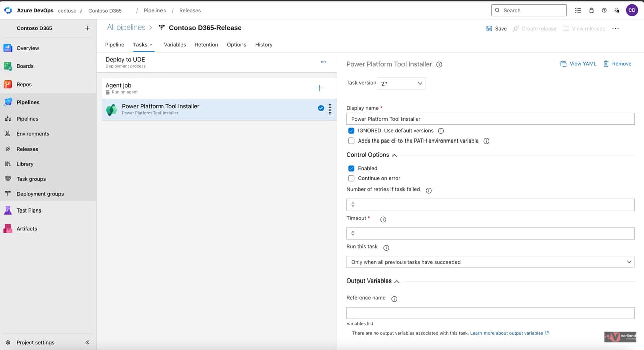This screenshot has height=350, width=644.
Task: Click the plus icon beside Contoso D365
Action: pos(87,28)
